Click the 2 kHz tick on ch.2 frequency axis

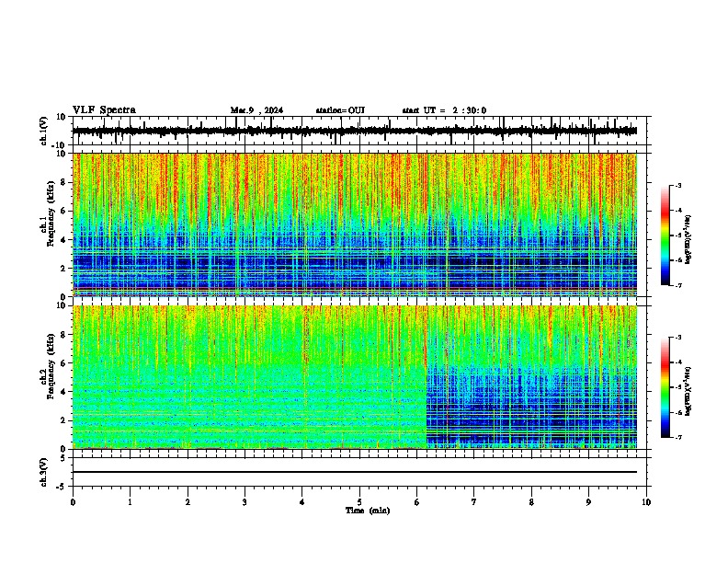point(63,420)
